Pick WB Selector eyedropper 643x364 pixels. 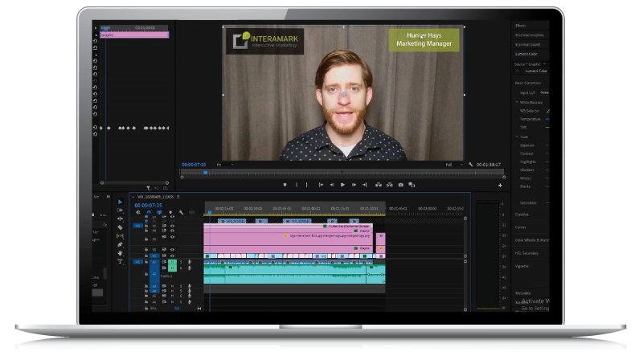(x=548, y=111)
